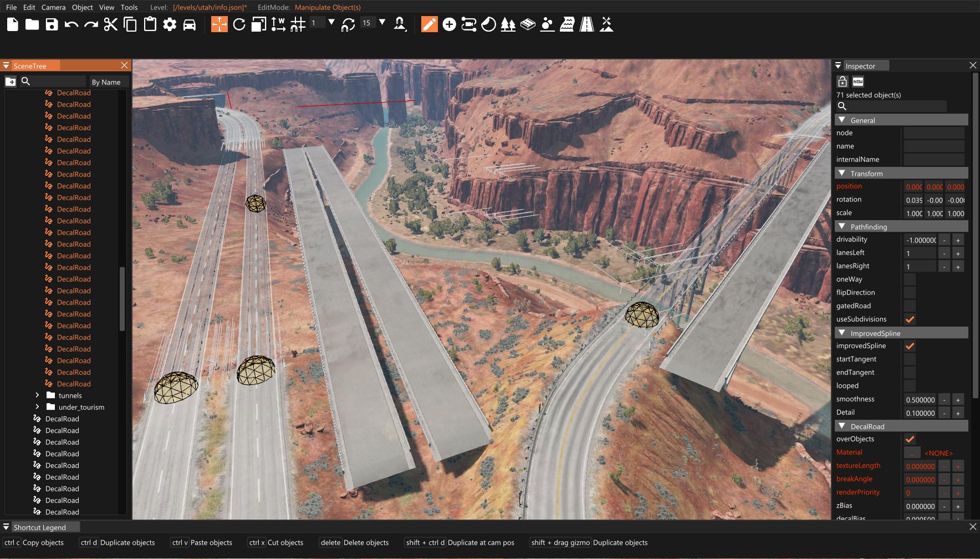Cut selection with the scissors icon
The height and width of the screenshot is (559, 980).
point(111,24)
